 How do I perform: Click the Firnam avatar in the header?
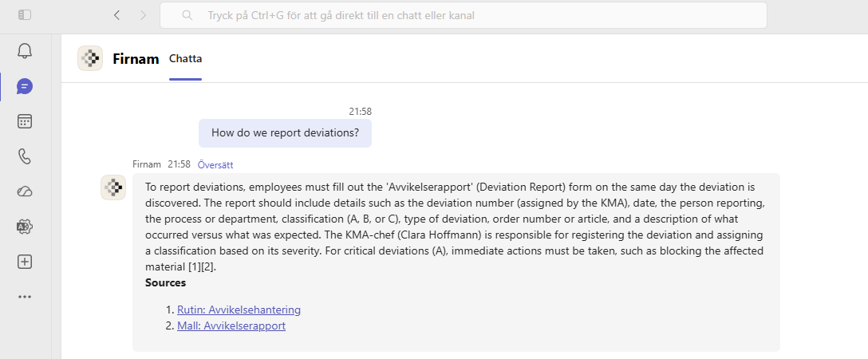tap(90, 58)
